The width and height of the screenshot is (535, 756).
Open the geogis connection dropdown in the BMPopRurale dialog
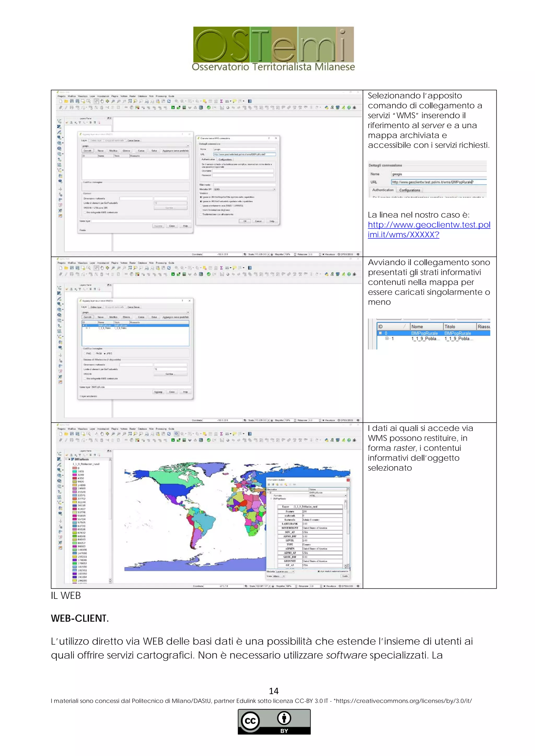[135, 312]
